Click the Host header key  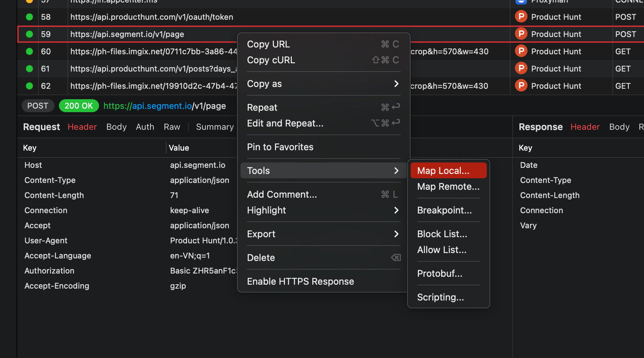(33, 165)
